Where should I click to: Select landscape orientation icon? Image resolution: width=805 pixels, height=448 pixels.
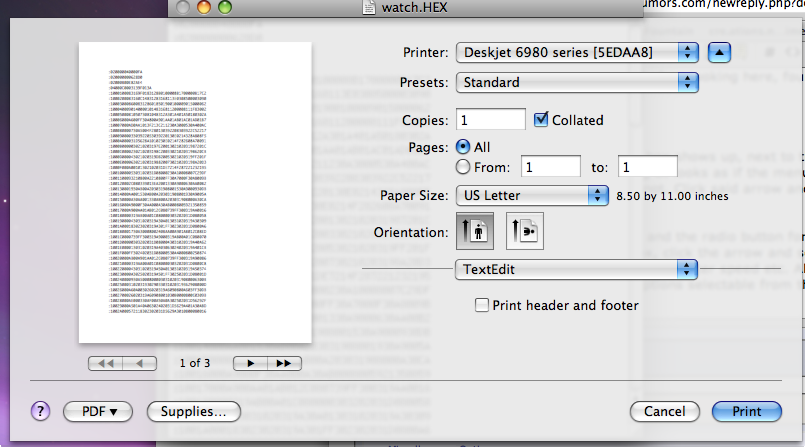(x=525, y=231)
